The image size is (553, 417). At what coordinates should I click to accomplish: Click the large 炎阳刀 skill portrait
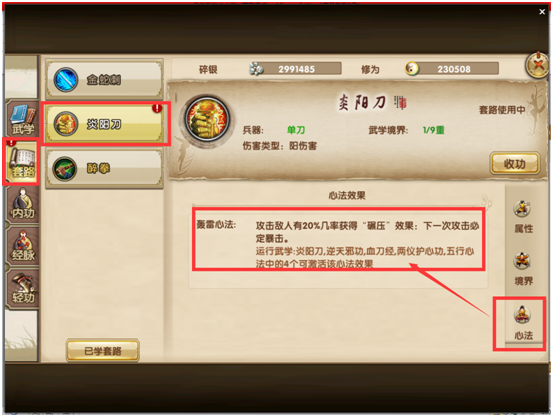coord(207,120)
